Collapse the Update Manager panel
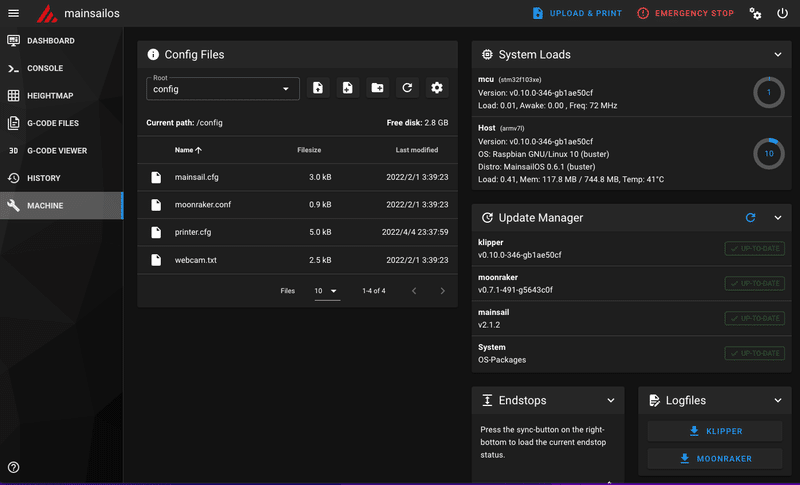Viewport: 800px width, 485px height. click(x=778, y=218)
